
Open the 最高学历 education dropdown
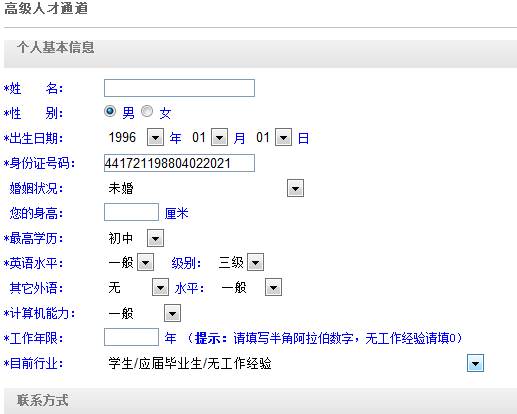point(155,238)
